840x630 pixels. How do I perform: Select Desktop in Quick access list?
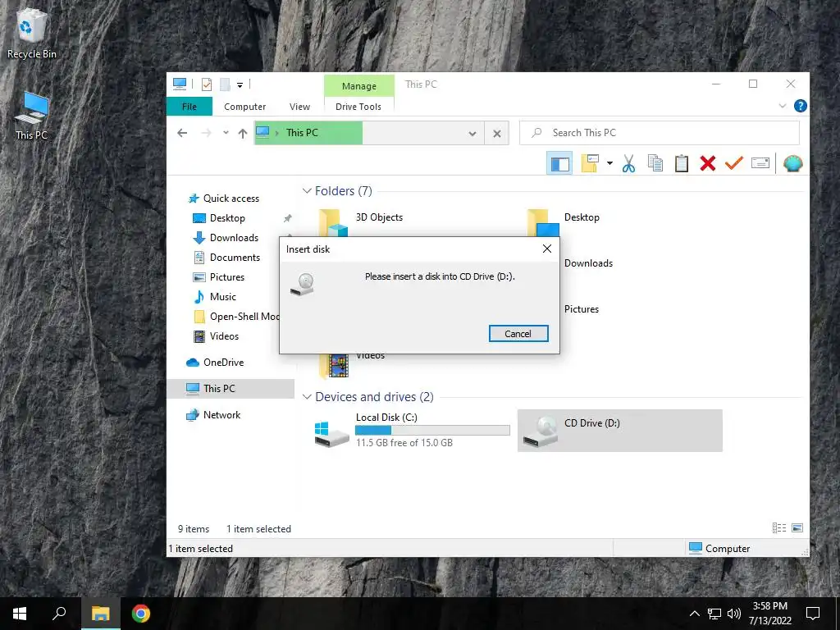tap(227, 218)
